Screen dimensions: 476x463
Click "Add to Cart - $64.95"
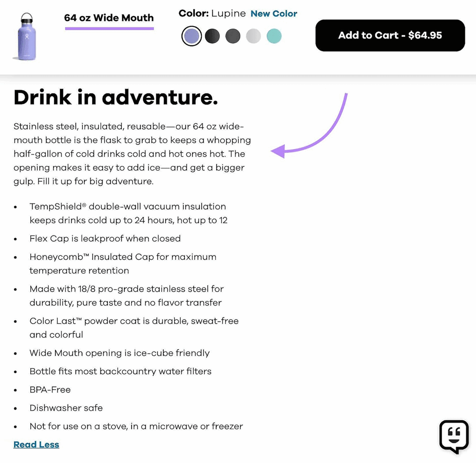(390, 35)
